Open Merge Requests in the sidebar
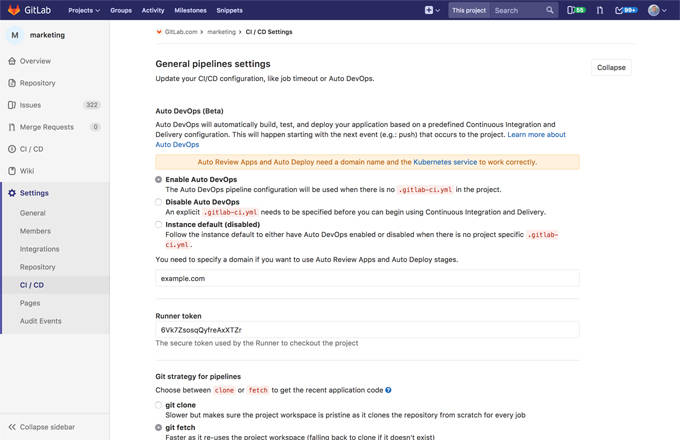The image size is (680, 440). (46, 127)
